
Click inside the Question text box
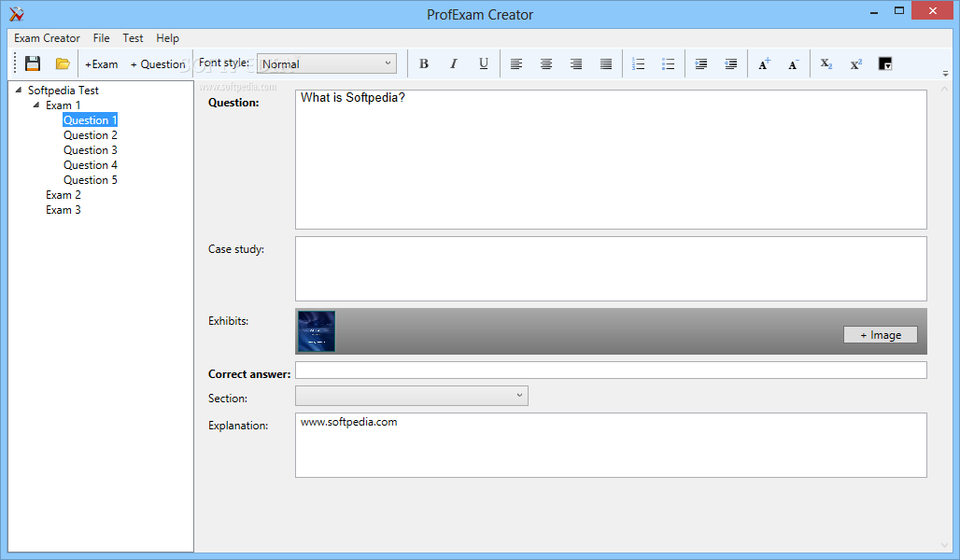pos(611,160)
